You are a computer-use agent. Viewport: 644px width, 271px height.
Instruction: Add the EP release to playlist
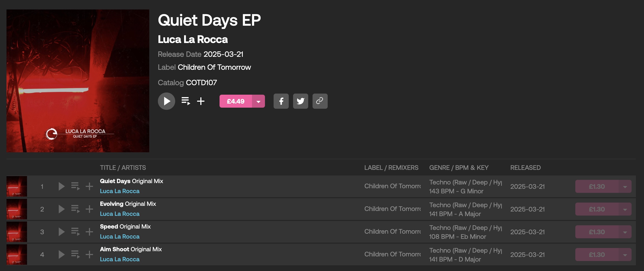(x=201, y=101)
